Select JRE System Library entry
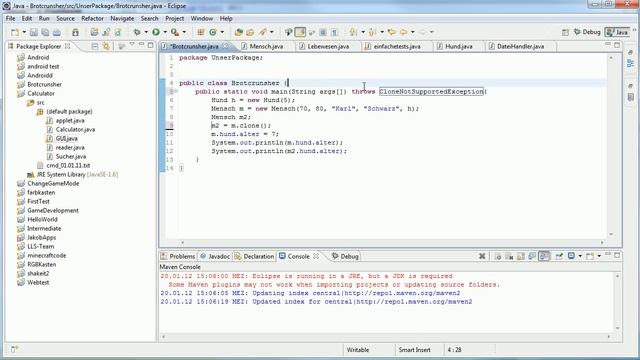The height and width of the screenshot is (360, 640). point(72,175)
